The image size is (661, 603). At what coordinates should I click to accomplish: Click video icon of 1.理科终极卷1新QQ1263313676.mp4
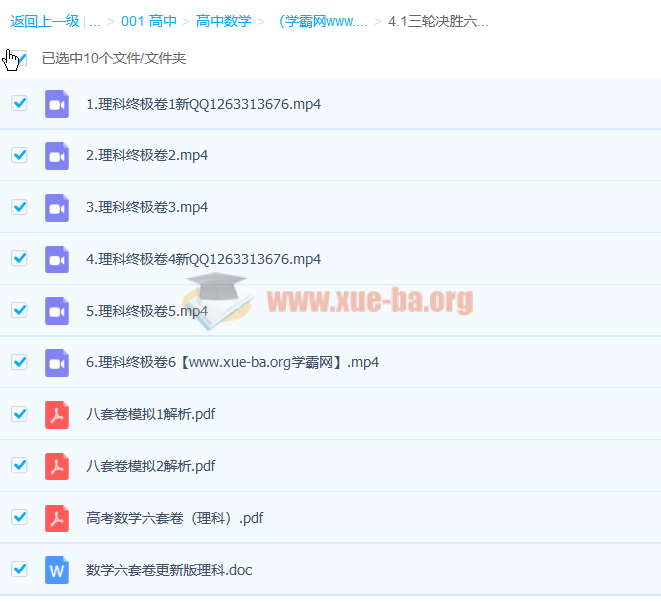(57, 104)
